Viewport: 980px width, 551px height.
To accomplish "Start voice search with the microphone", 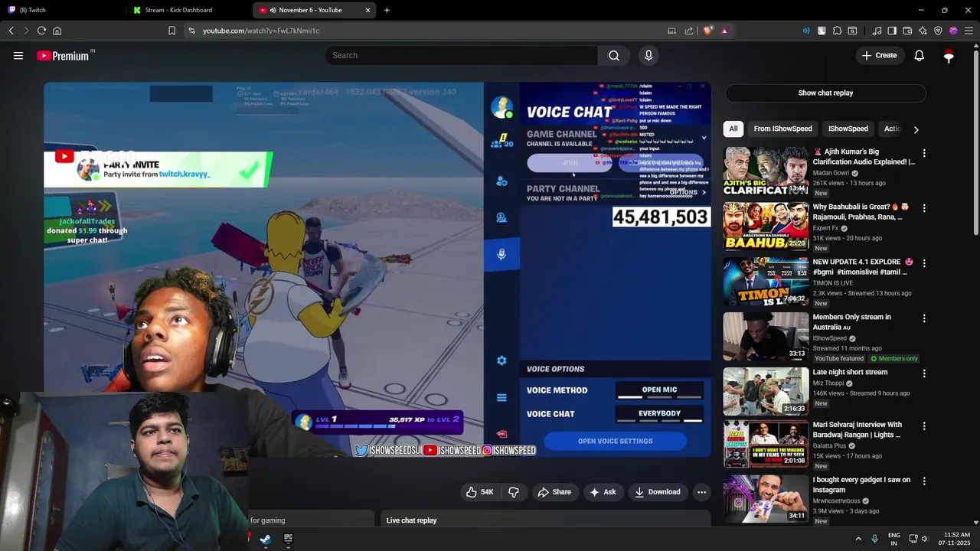I will [x=648, y=55].
